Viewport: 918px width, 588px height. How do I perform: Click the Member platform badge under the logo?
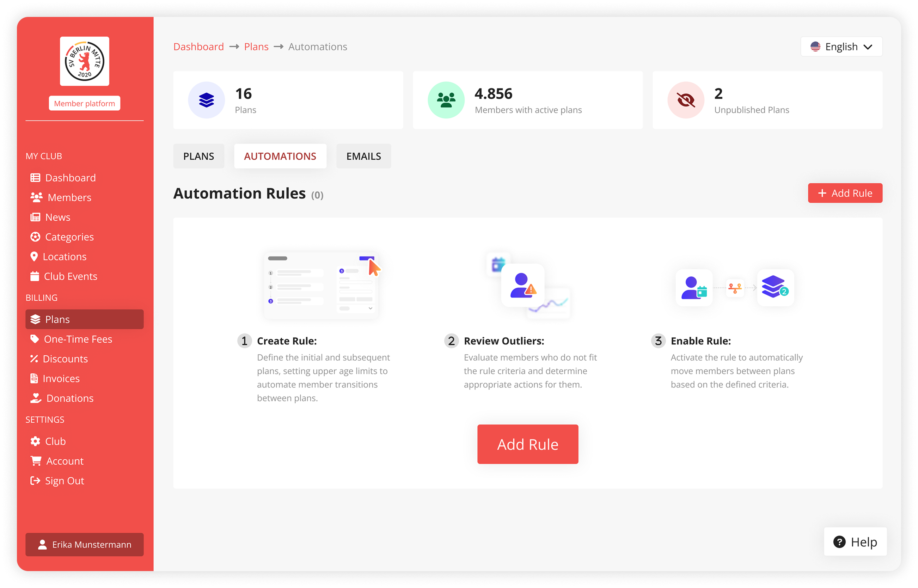[84, 103]
